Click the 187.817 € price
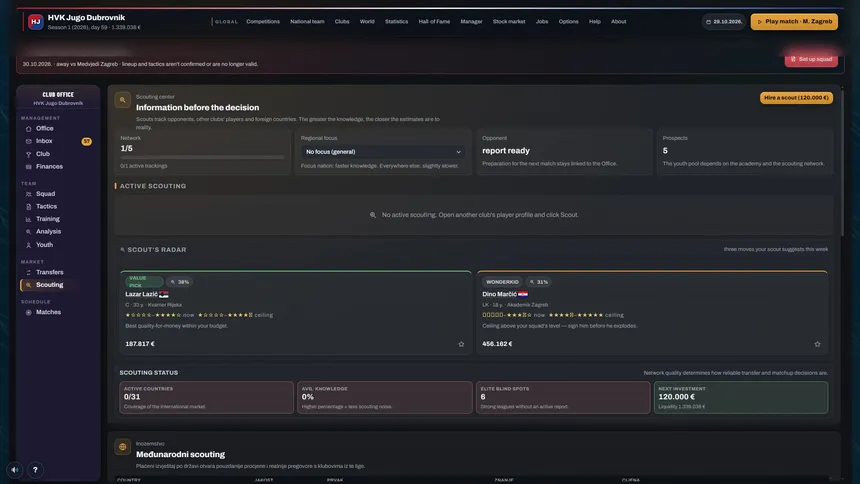This screenshot has height=484, width=860. pos(140,344)
